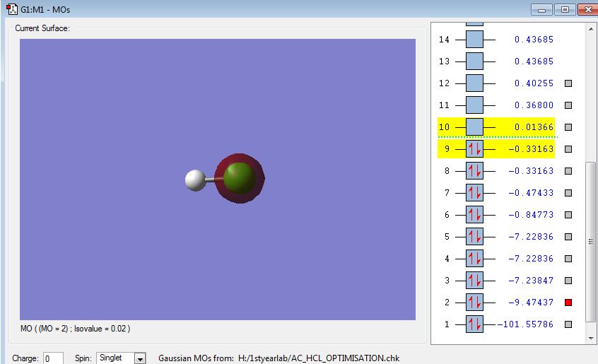Click the white hydrogen atom in viewer
Image resolution: width=598 pixels, height=364 pixels.
tap(195, 180)
